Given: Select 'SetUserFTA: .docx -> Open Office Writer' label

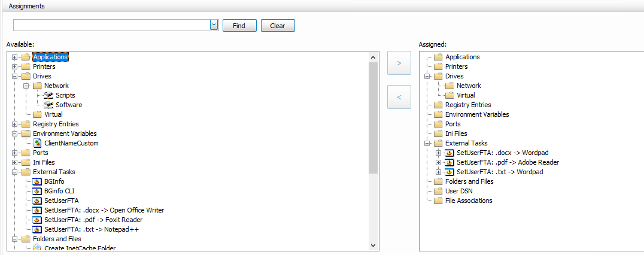Looking at the screenshot, I should (x=104, y=210).
